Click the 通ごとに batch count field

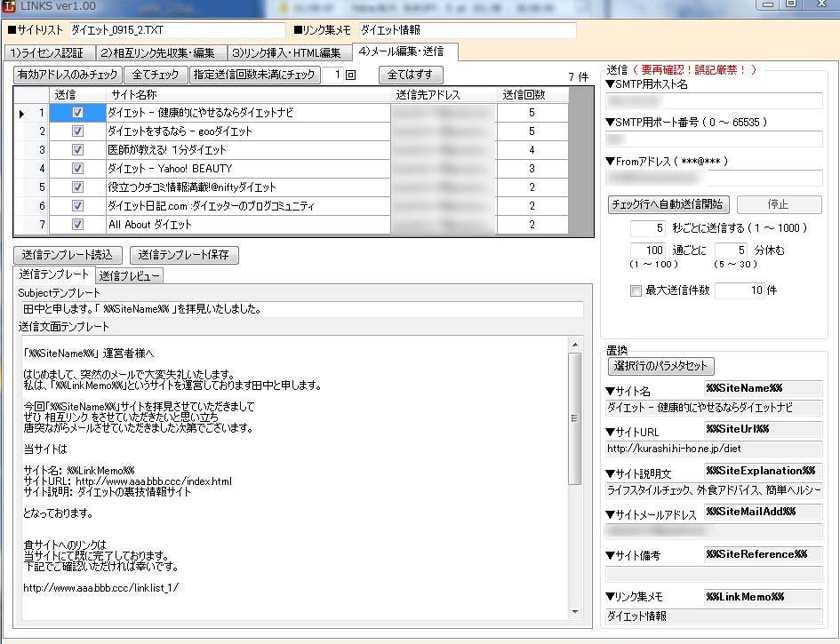click(x=648, y=250)
